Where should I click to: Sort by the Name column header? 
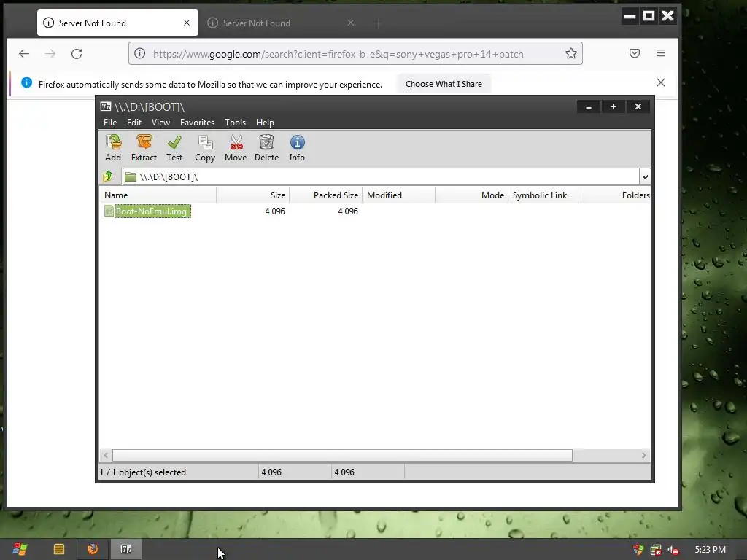click(158, 195)
